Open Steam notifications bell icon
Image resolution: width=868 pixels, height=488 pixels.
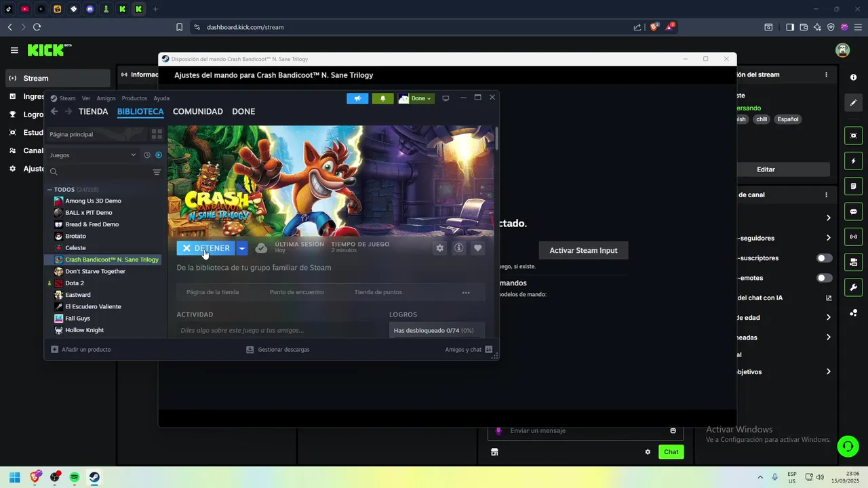(382, 98)
